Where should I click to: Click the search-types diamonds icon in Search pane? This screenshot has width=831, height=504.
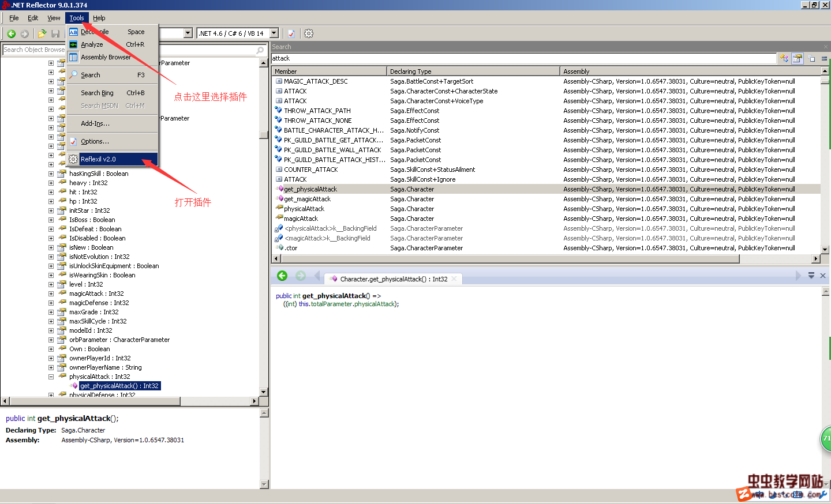click(784, 58)
